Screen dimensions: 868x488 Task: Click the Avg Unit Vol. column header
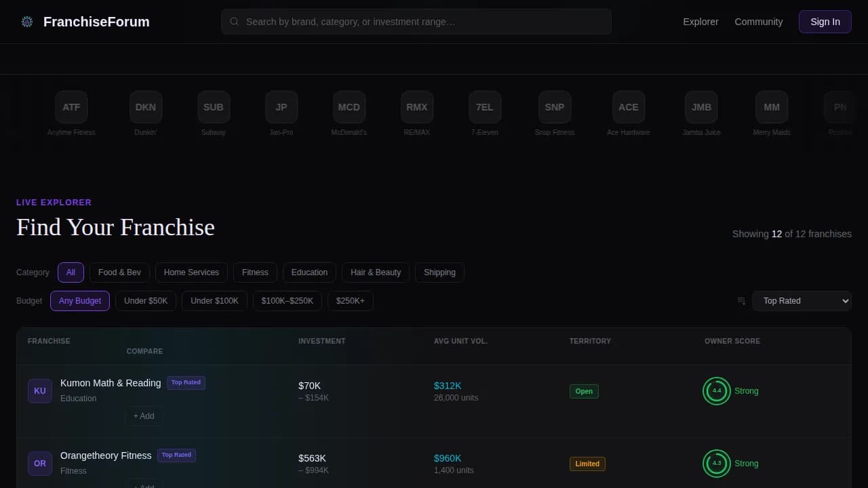461,341
